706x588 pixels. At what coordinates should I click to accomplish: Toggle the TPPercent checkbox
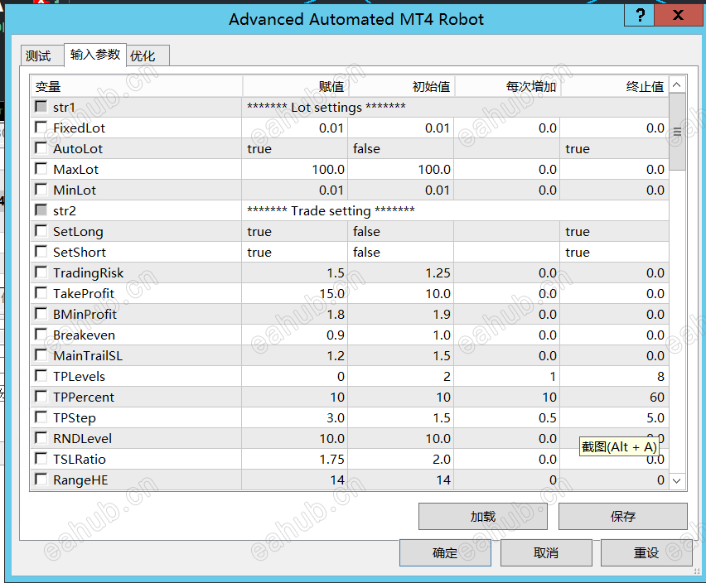click(41, 397)
